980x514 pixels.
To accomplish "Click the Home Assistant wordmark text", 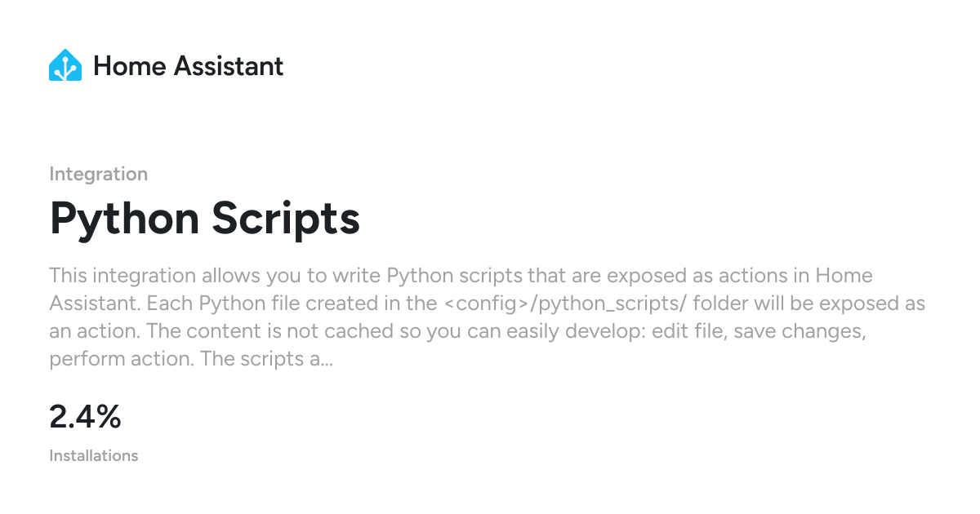I will (189, 66).
